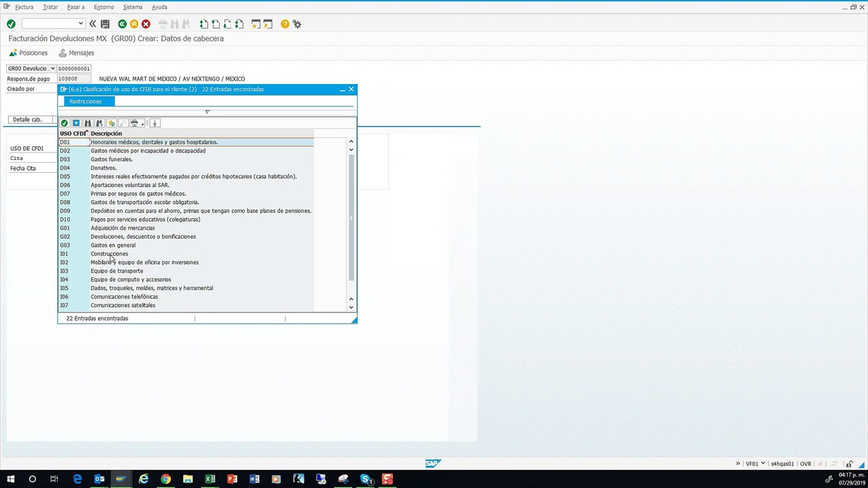Click the popup list vertical scrollbar
This screenshot has width=868, height=488.
(351, 218)
